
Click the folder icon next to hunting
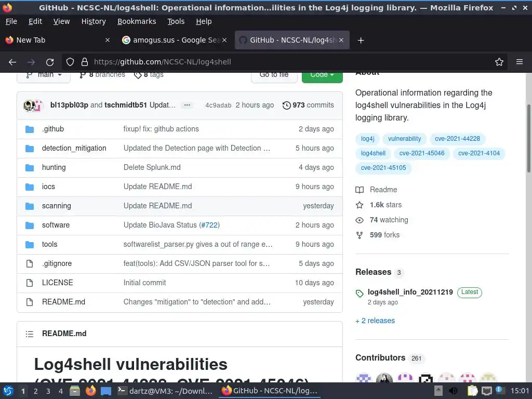pyautogui.click(x=30, y=168)
